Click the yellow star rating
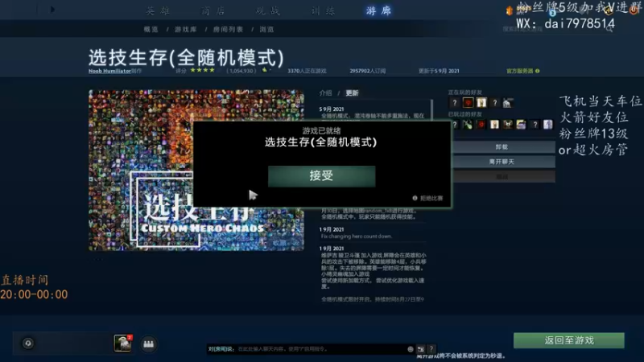The image size is (644, 362). tap(203, 71)
